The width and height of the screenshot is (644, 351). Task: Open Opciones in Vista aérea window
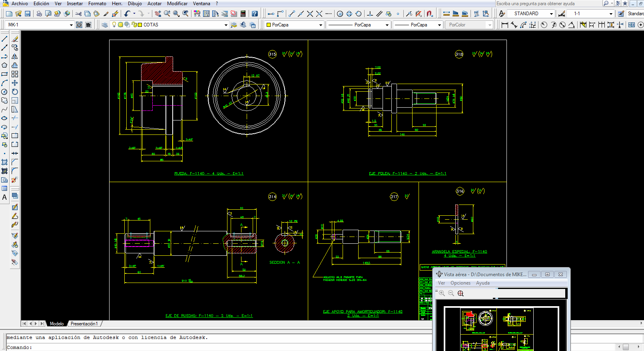coord(460,283)
